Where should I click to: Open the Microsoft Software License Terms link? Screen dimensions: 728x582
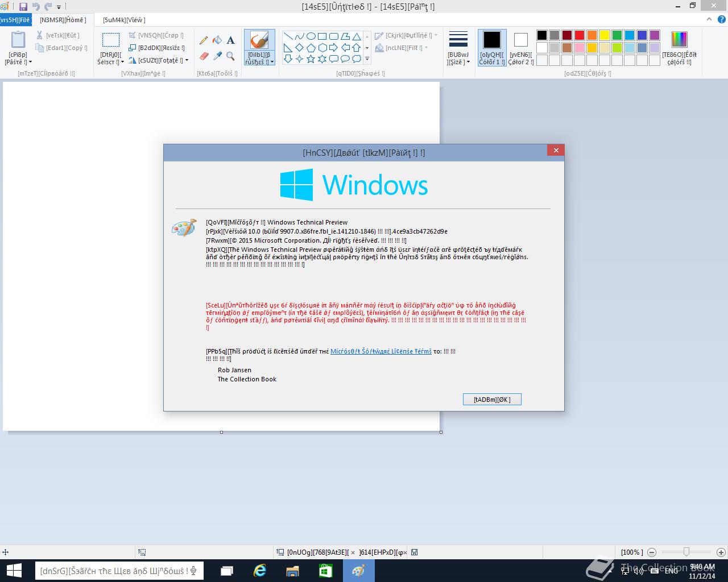click(x=381, y=351)
